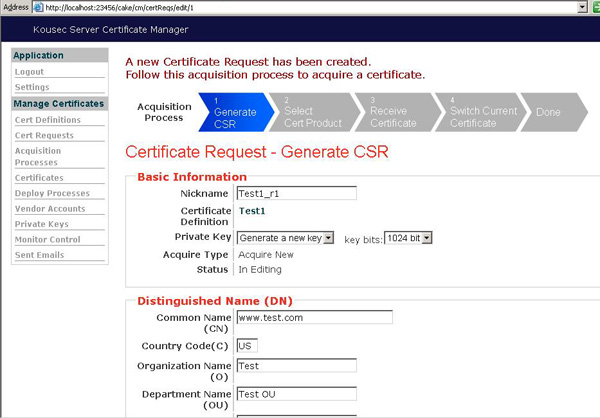
Task: Open Cert Definitions in the sidebar
Action: (48, 120)
